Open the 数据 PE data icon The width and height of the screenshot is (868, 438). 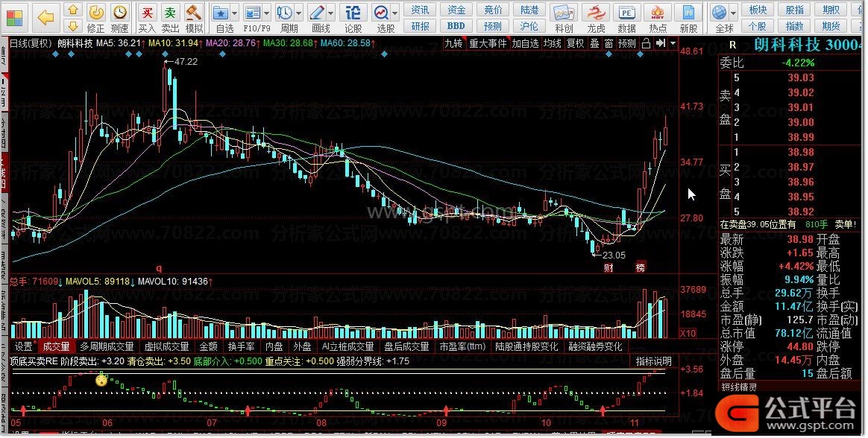(x=626, y=18)
